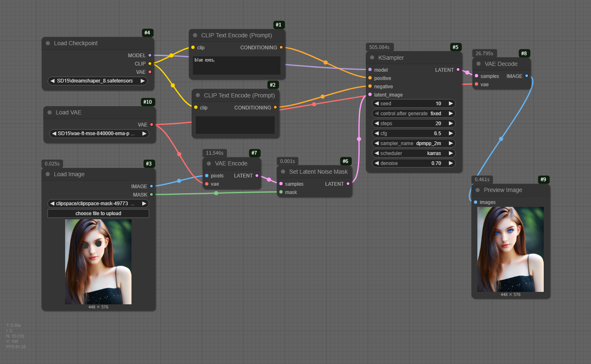Open the sampler_name dpmpp_2m dropdown
Image resolution: width=591 pixels, height=364 pixels.
[413, 143]
